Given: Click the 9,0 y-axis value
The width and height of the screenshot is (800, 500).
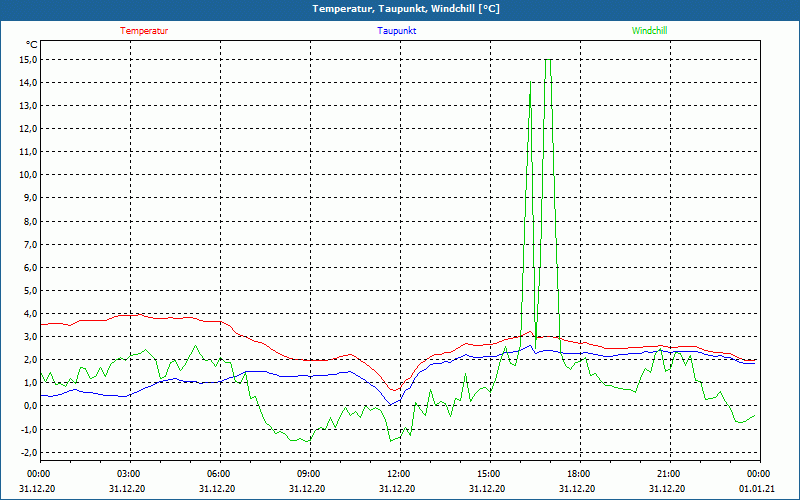Looking at the screenshot, I should 31,198.
